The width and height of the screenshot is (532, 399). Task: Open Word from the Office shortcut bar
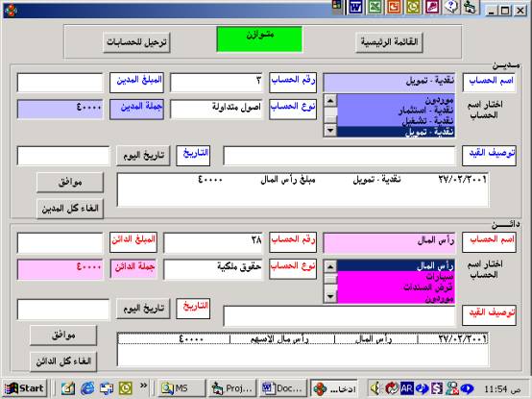355,7
